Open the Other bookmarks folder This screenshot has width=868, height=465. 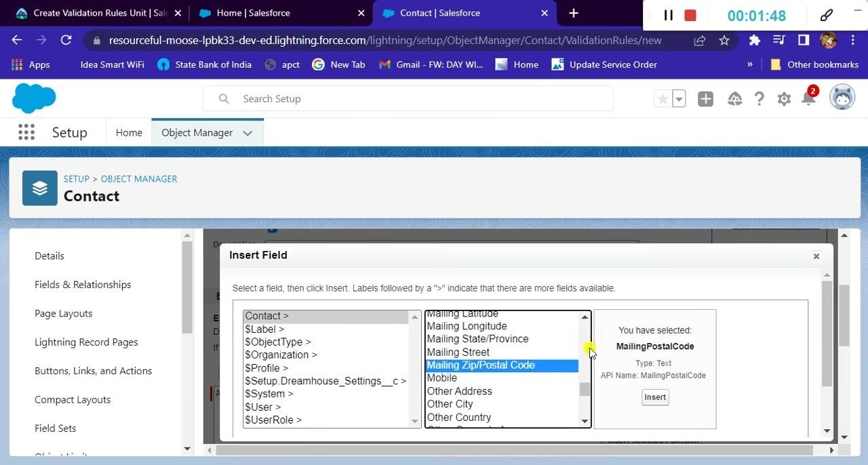(x=814, y=64)
